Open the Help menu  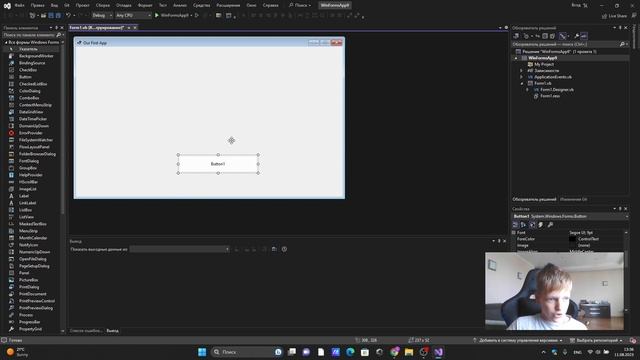tap(270, 5)
